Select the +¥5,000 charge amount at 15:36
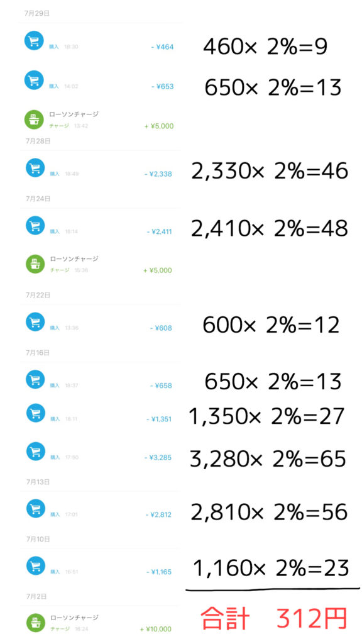 [158, 270]
